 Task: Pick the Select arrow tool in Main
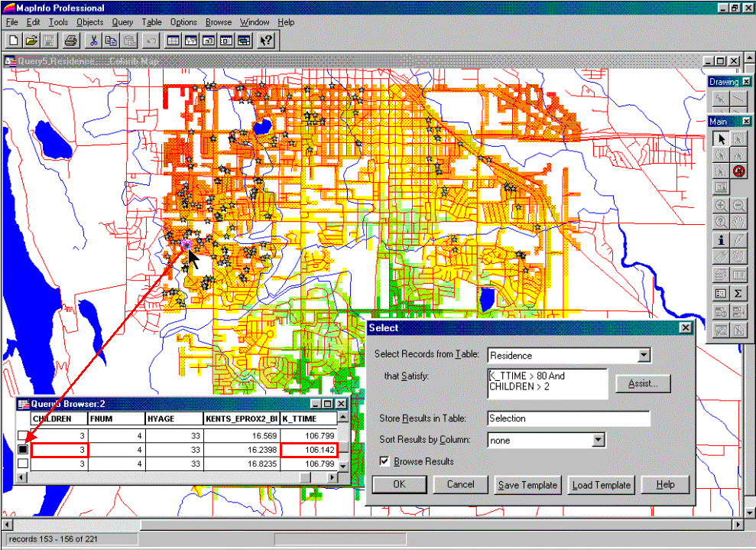pyautogui.click(x=720, y=138)
